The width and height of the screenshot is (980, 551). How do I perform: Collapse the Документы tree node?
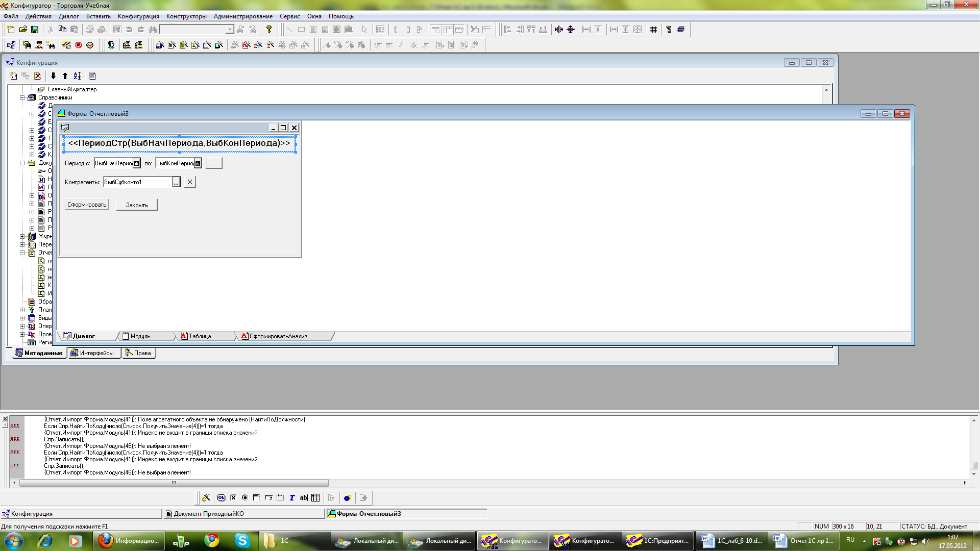coord(22,163)
